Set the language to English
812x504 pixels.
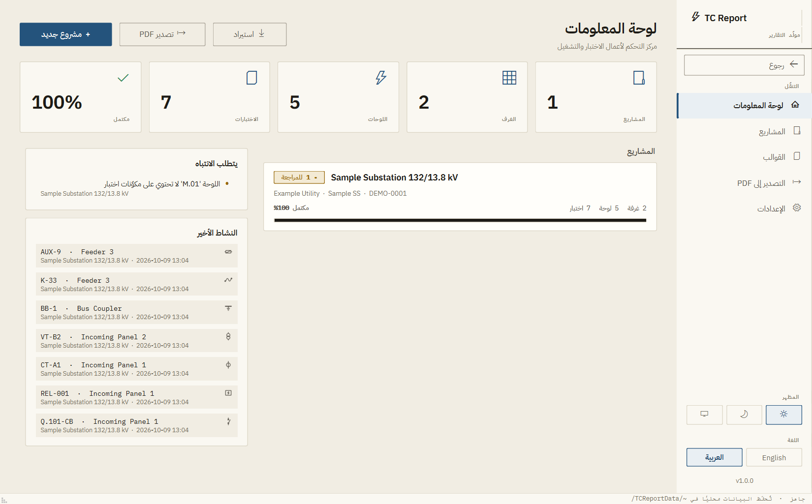tap(774, 457)
